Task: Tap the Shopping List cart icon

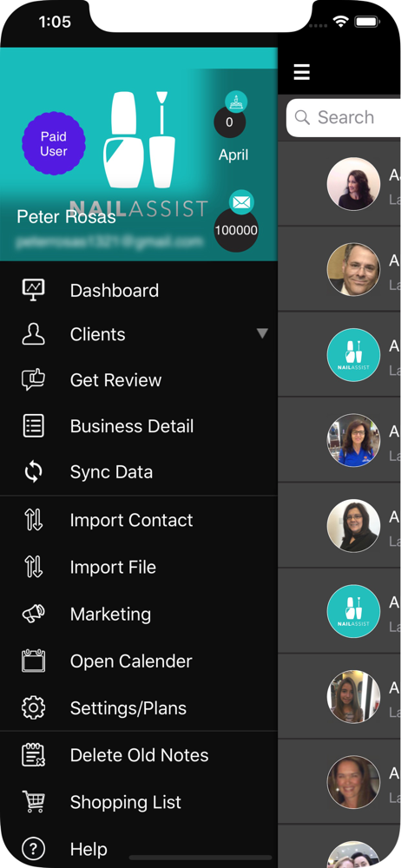Action: (x=33, y=801)
